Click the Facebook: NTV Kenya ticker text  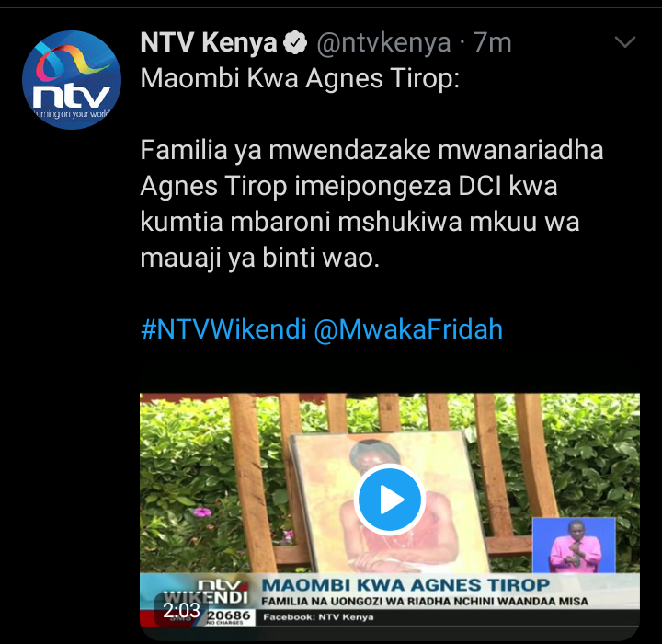(x=318, y=617)
